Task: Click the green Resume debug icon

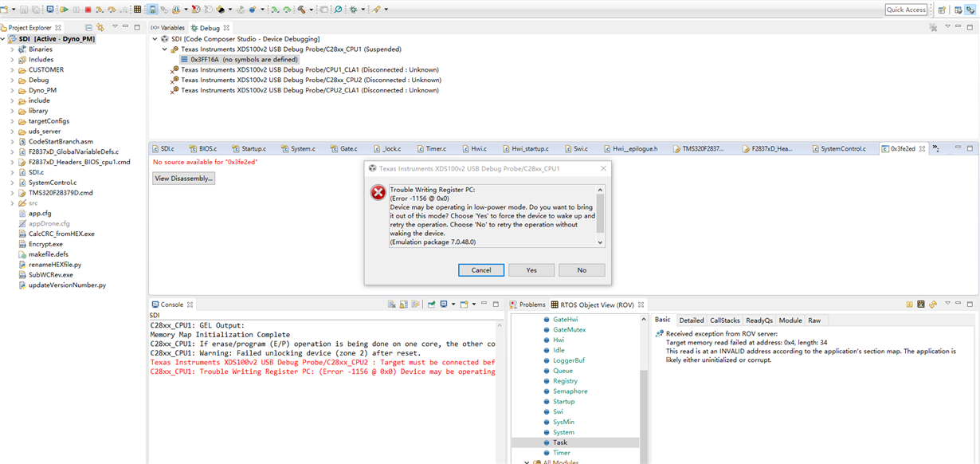Action: [x=65, y=10]
